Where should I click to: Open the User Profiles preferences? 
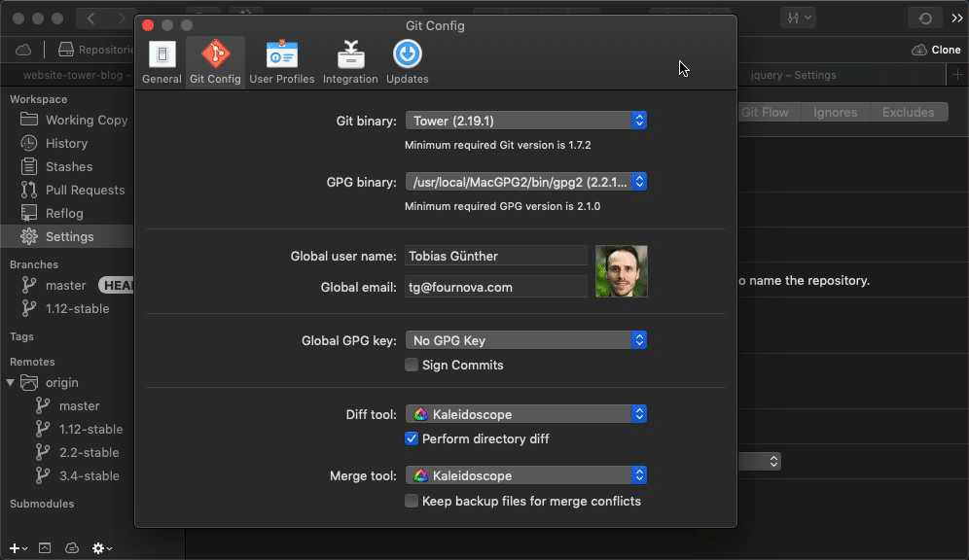click(281, 62)
